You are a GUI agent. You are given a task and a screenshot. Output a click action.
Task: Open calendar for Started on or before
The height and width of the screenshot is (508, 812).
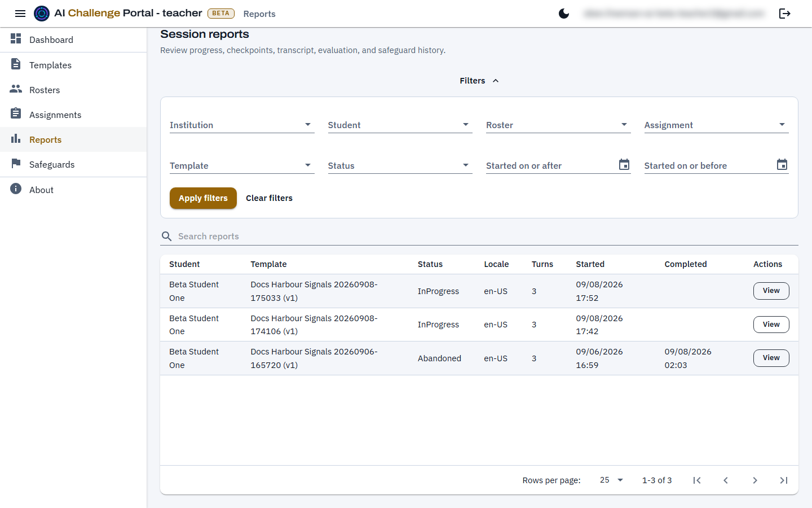click(x=782, y=164)
